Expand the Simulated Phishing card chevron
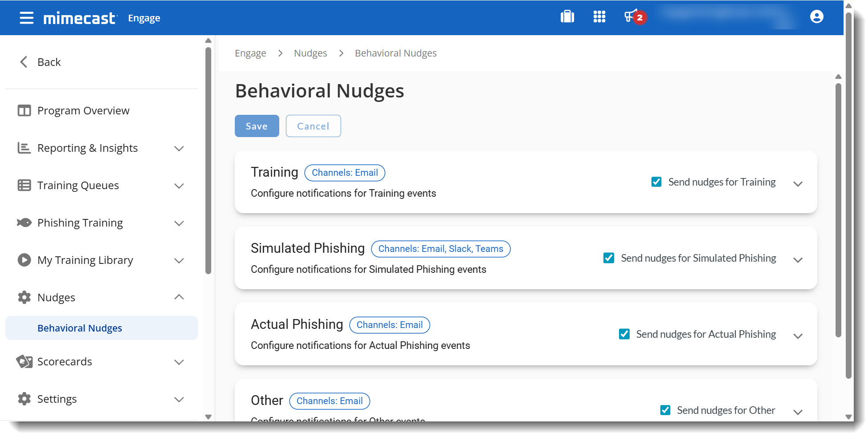This screenshot has width=868, height=437. (798, 260)
